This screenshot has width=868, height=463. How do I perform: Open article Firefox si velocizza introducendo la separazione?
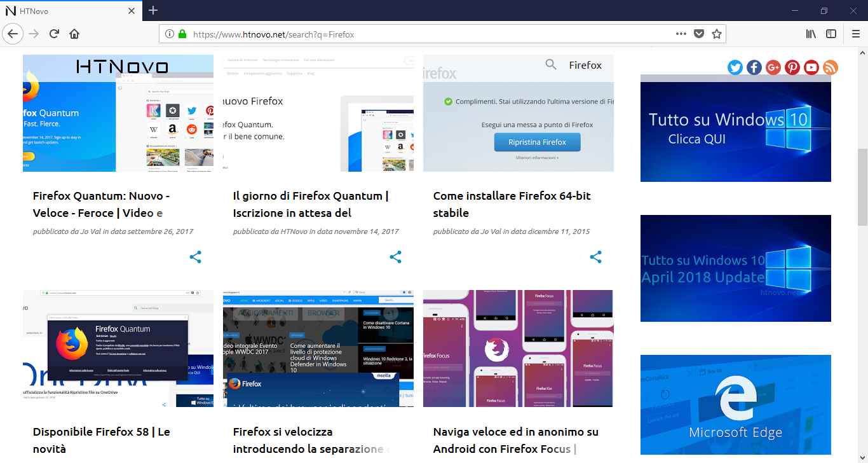[x=311, y=440]
